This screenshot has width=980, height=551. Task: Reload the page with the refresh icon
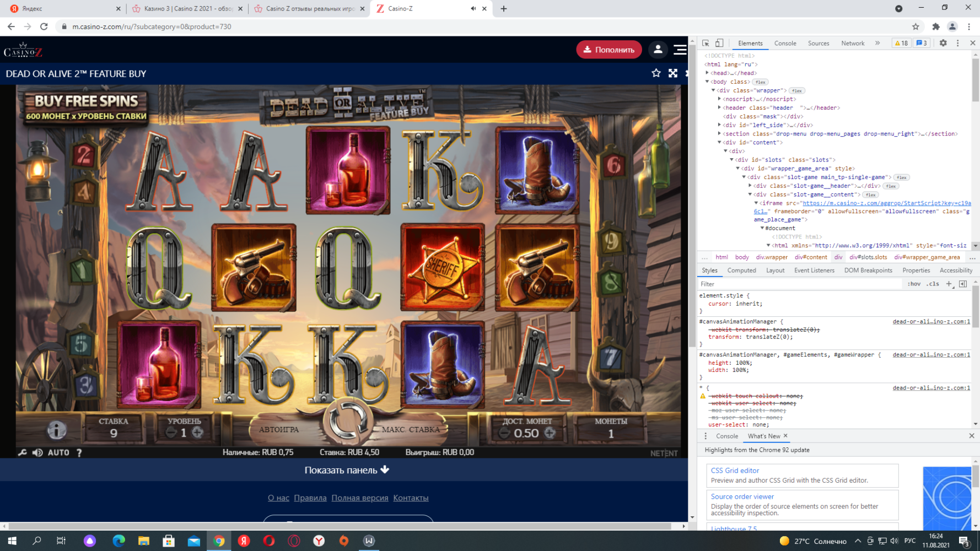click(x=44, y=26)
